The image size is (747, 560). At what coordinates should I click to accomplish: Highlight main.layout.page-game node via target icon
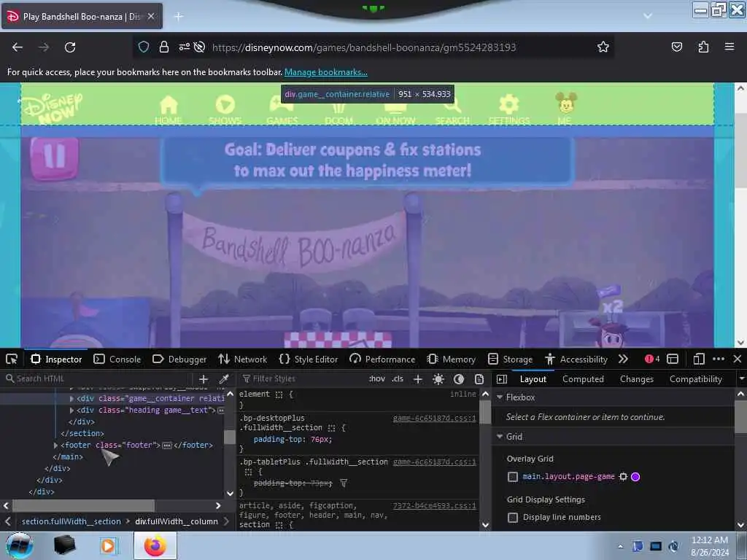(x=623, y=477)
